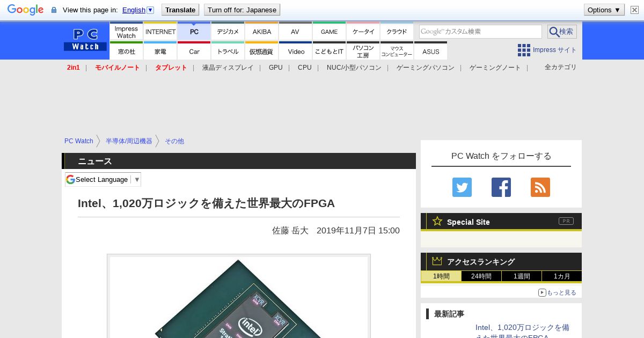Open the Twitter follow icon
Screen dimensions: 644x338
[x=462, y=187]
